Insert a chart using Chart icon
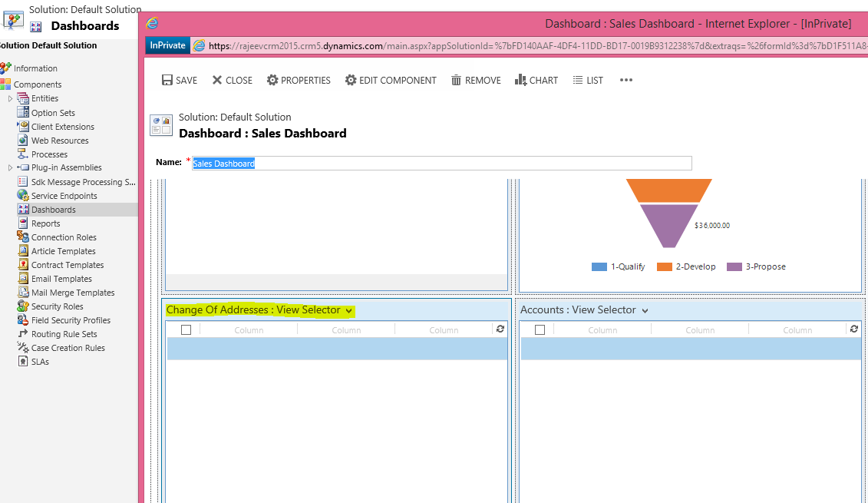The image size is (868, 503). tap(520, 81)
